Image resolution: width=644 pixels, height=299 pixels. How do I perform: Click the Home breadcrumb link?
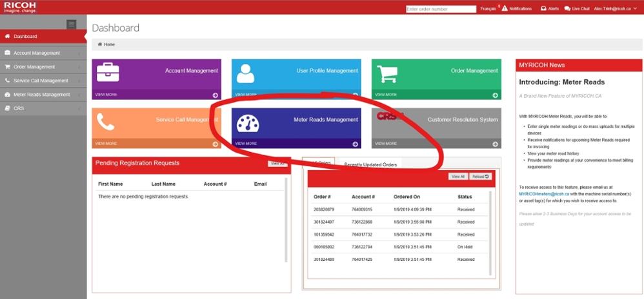[x=109, y=44]
